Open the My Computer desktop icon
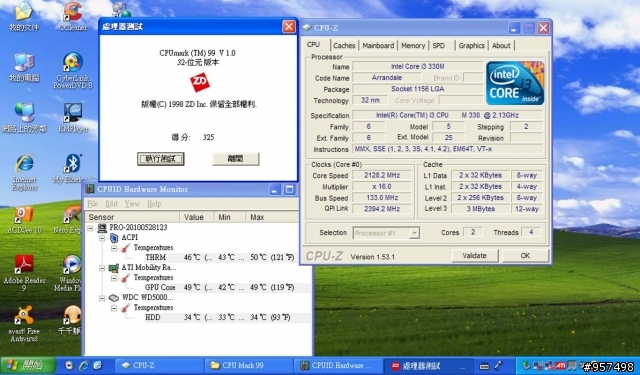The image size is (640, 375). click(24, 67)
